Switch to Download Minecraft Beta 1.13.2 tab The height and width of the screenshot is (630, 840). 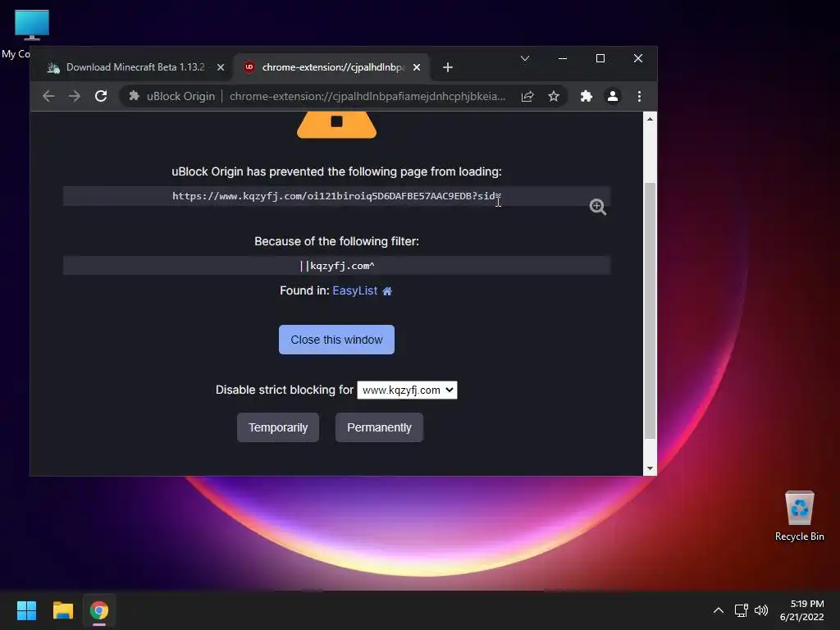pyautogui.click(x=135, y=67)
